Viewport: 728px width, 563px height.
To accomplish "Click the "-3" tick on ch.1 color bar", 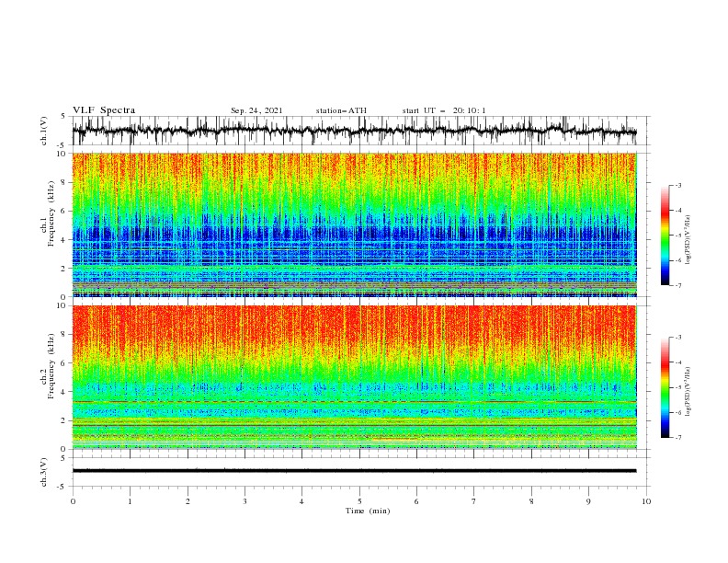I will click(677, 185).
